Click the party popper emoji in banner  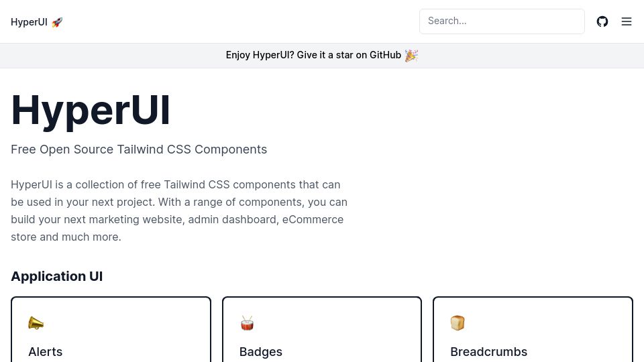tap(411, 56)
